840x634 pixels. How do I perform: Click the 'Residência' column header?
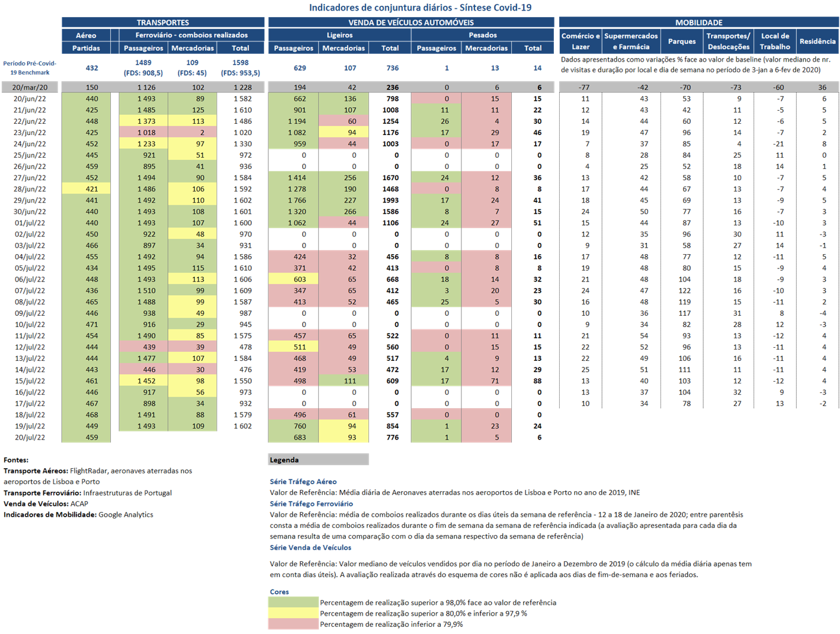tap(817, 41)
